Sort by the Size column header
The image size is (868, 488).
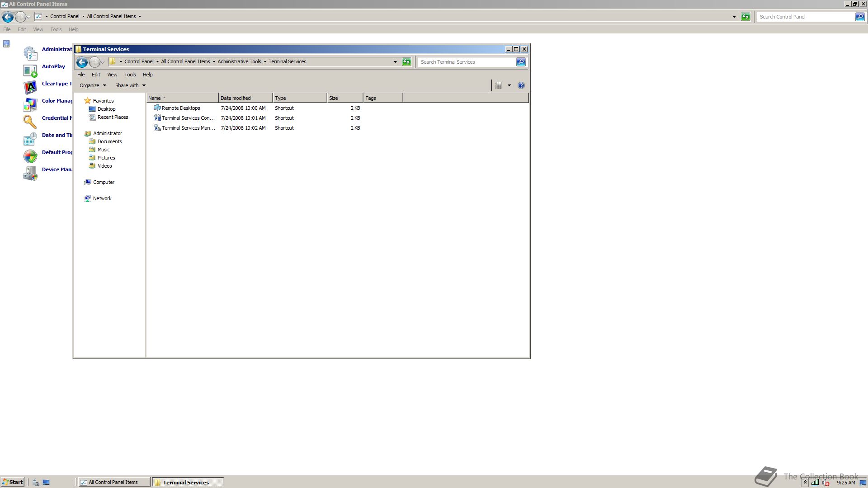(345, 98)
